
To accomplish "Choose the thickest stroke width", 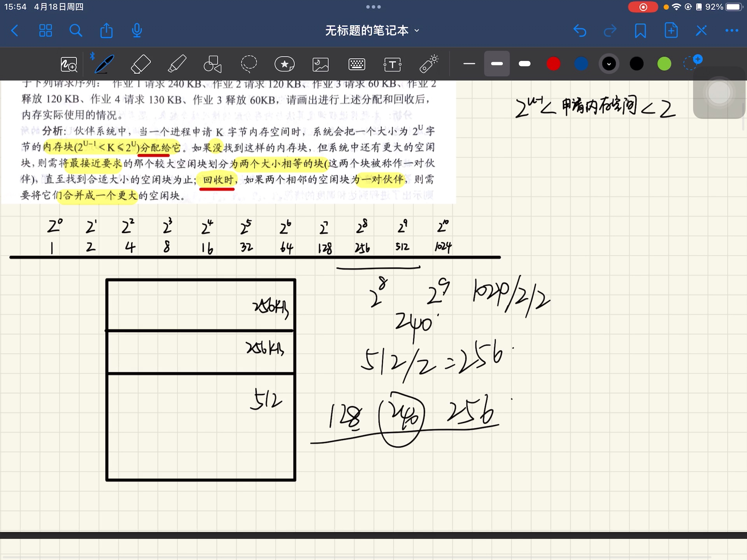I will click(525, 64).
